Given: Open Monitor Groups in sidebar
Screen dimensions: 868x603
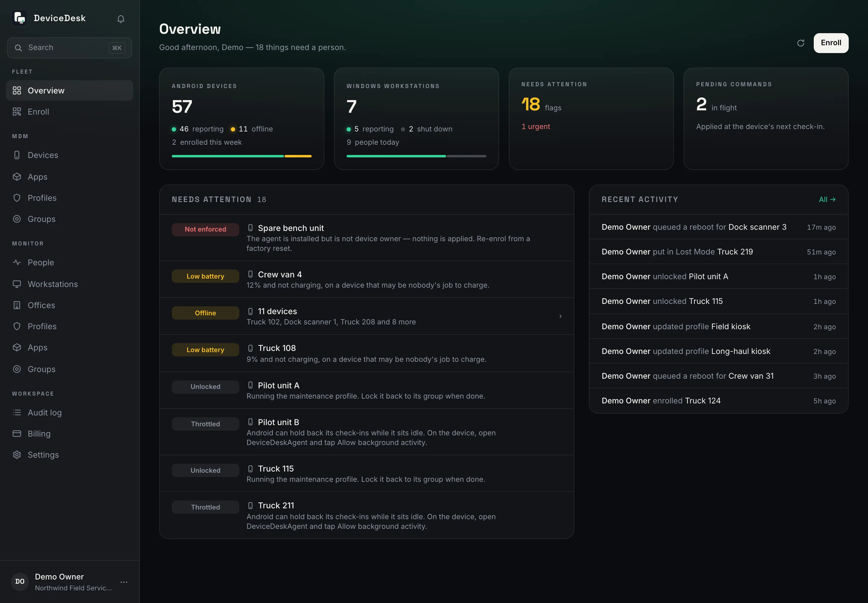Looking at the screenshot, I should 70,369.
